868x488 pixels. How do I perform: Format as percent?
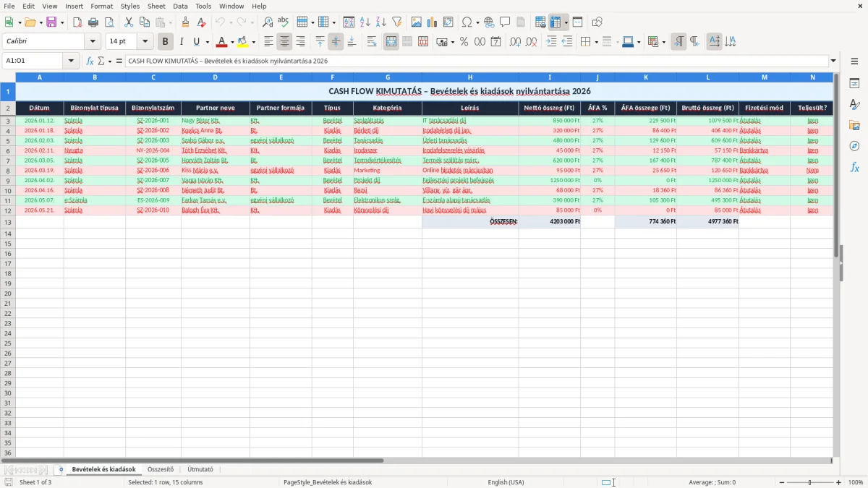tap(464, 42)
